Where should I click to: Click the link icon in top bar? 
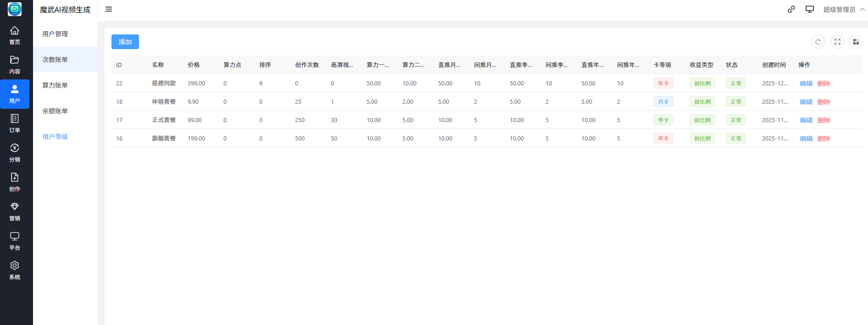pos(791,9)
